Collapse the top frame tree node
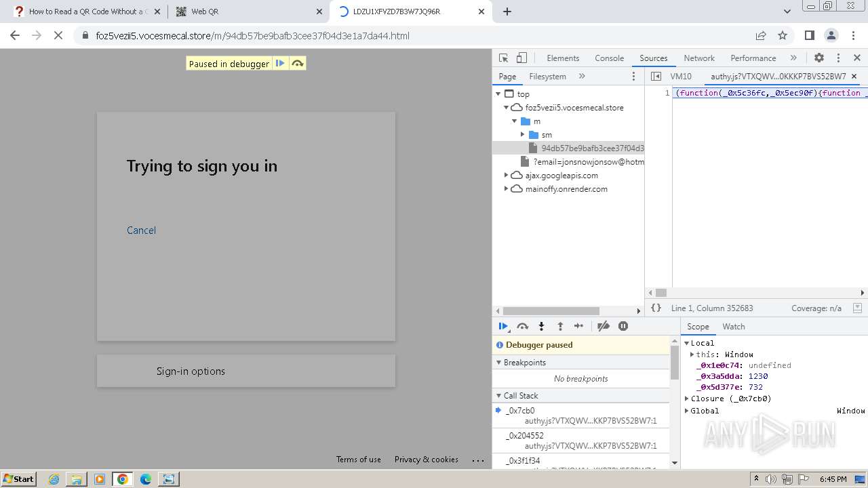The height and width of the screenshot is (488, 868). pos(498,94)
